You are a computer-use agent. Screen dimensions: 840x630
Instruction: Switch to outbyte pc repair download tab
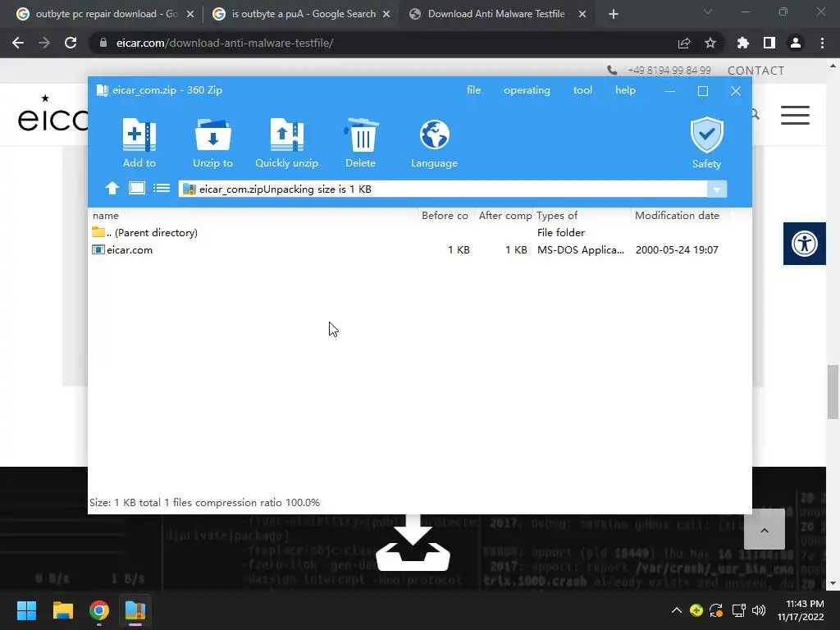106,14
